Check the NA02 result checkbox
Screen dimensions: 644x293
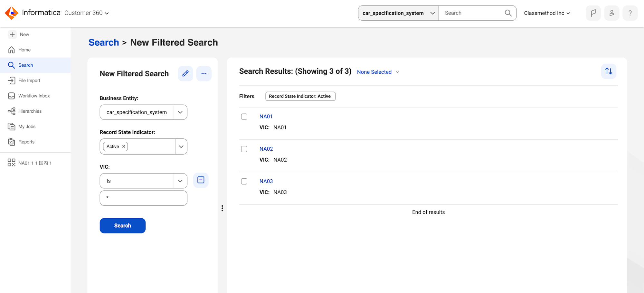coord(244,149)
